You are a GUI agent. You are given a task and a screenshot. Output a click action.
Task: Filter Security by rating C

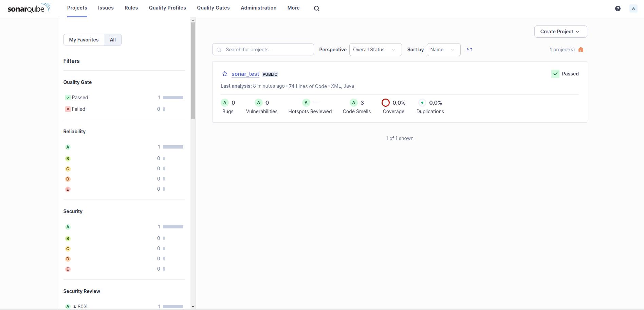tap(124, 248)
